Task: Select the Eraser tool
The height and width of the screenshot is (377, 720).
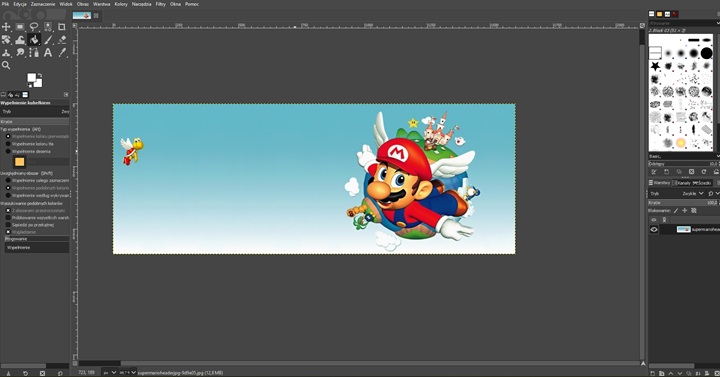Action: [x=62, y=40]
